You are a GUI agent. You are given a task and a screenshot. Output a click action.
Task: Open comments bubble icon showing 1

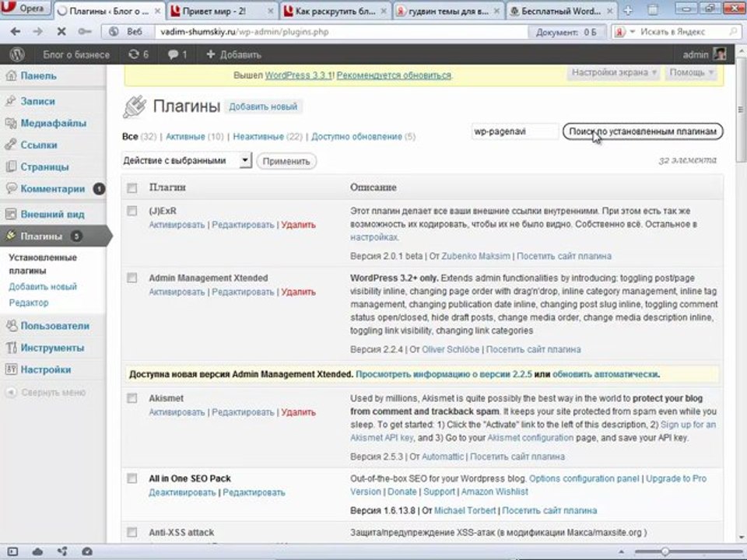177,54
